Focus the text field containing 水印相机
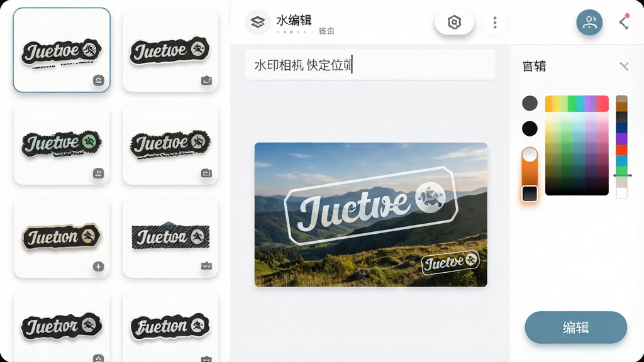644x362 pixels. tap(370, 65)
